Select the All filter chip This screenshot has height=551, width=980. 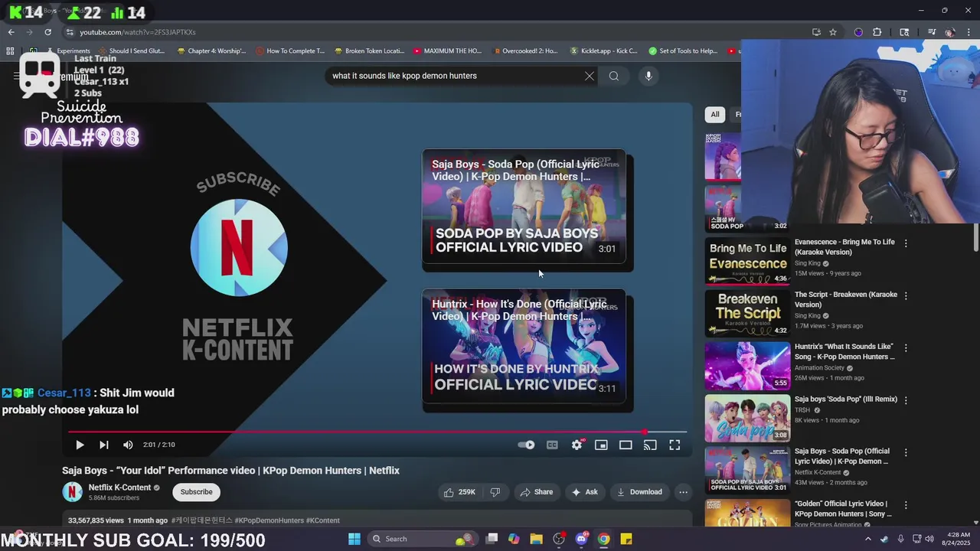click(714, 115)
